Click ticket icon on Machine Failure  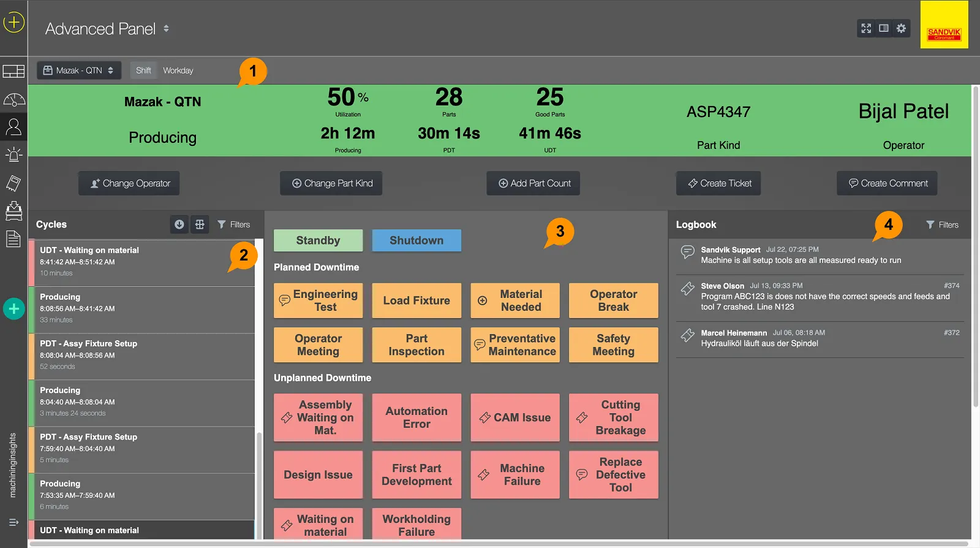[x=484, y=474]
